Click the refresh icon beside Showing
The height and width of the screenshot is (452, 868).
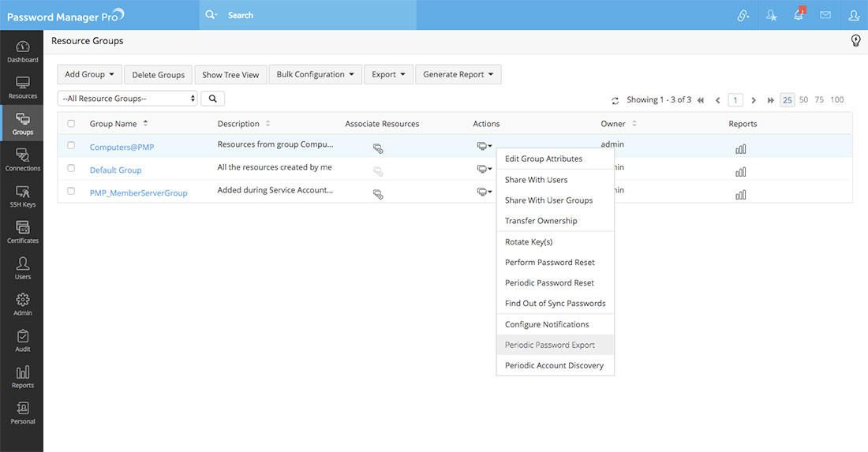click(x=615, y=101)
